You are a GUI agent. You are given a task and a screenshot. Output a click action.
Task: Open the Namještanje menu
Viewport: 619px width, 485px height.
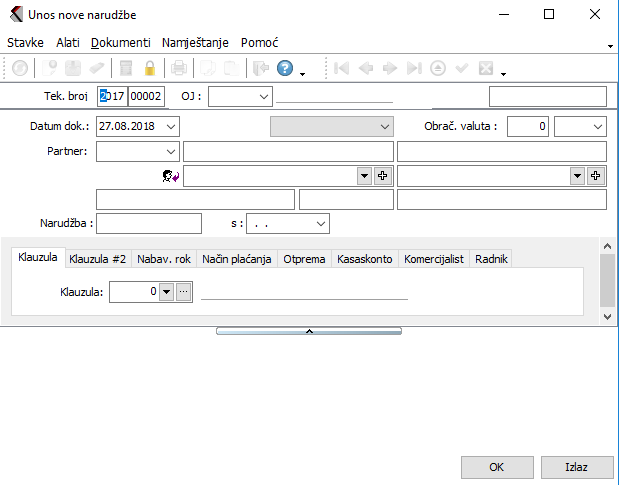(x=195, y=43)
